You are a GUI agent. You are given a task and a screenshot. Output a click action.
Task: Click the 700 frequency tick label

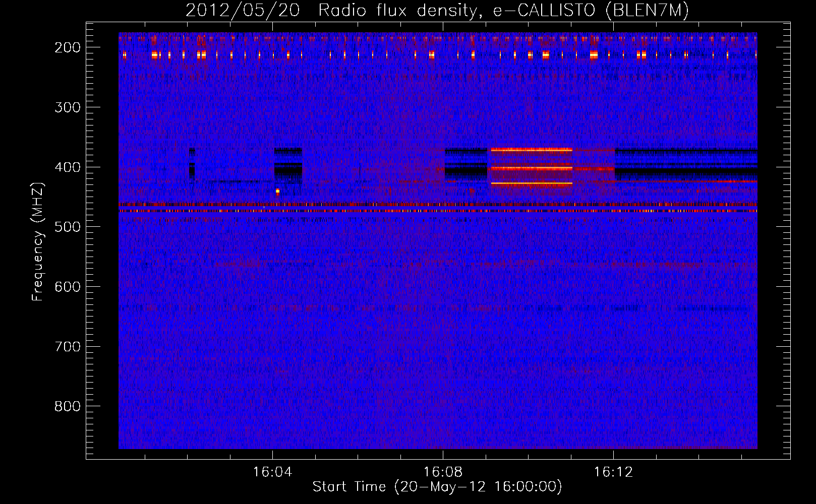pos(68,347)
